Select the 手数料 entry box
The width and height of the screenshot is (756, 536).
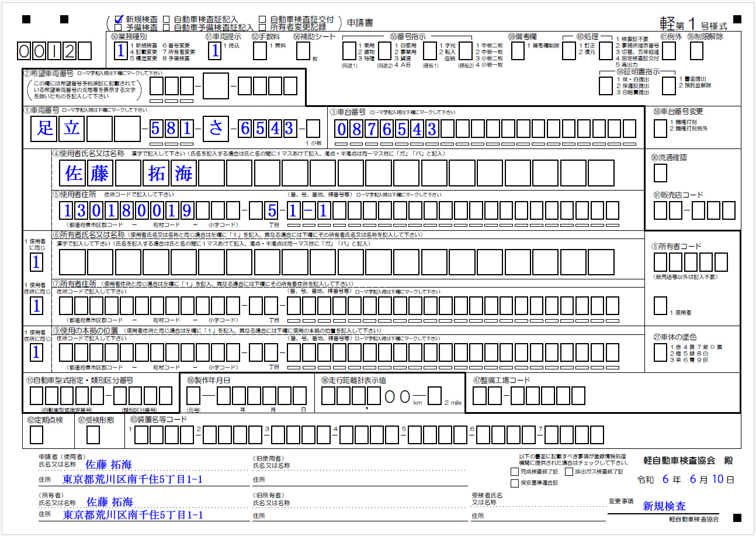pyautogui.click(x=260, y=51)
